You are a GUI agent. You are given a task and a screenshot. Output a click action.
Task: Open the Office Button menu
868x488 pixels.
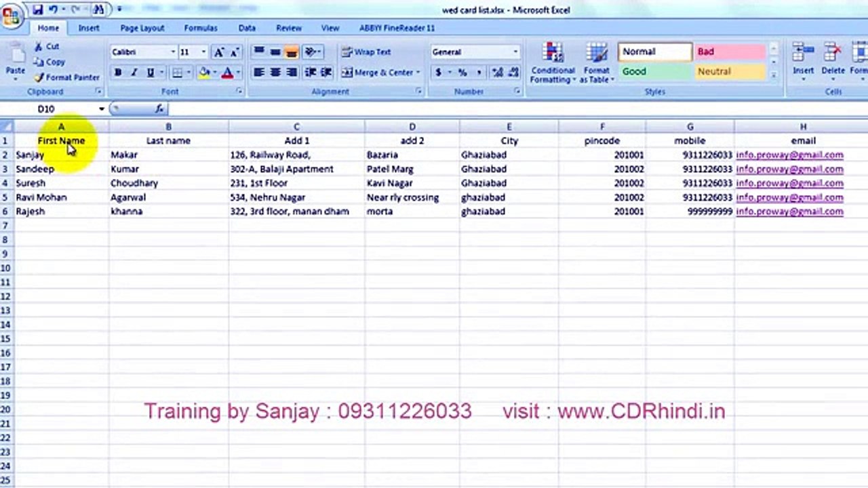(11, 17)
